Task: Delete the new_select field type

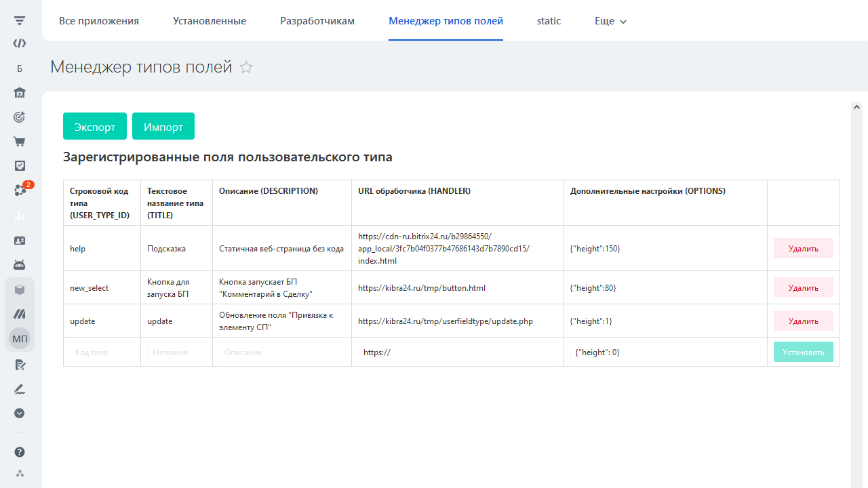Action: point(803,288)
